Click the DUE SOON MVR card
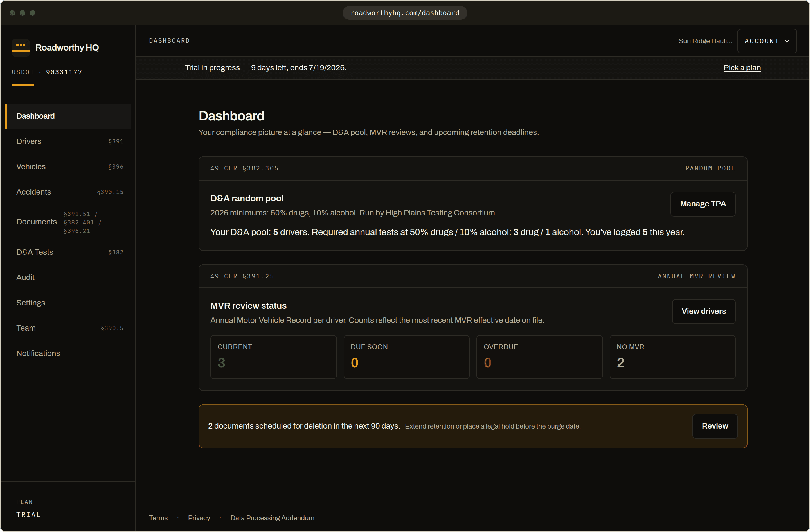The width and height of the screenshot is (810, 532). [x=406, y=357]
